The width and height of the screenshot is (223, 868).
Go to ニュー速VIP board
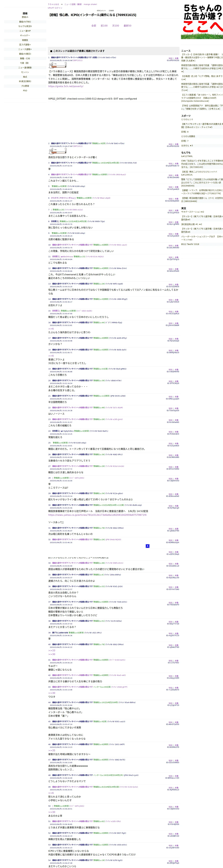coord(25,31)
